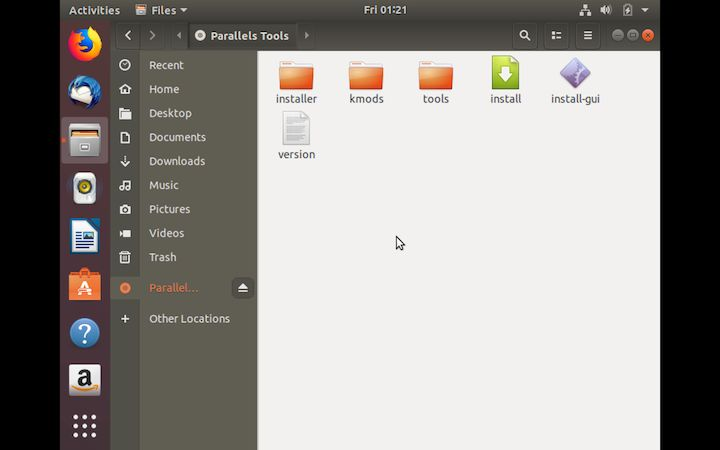Screen dimensions: 720x450
Task: Open the system status menu arrow
Action: [645, 10]
